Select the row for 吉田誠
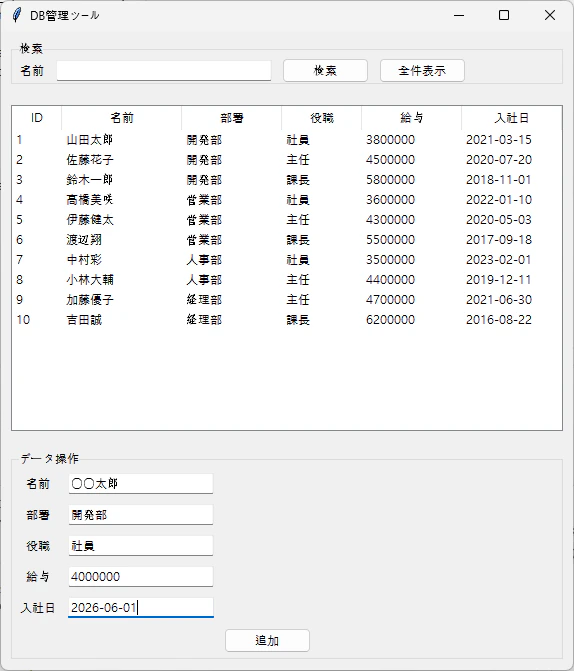574x671 pixels. tap(287, 320)
